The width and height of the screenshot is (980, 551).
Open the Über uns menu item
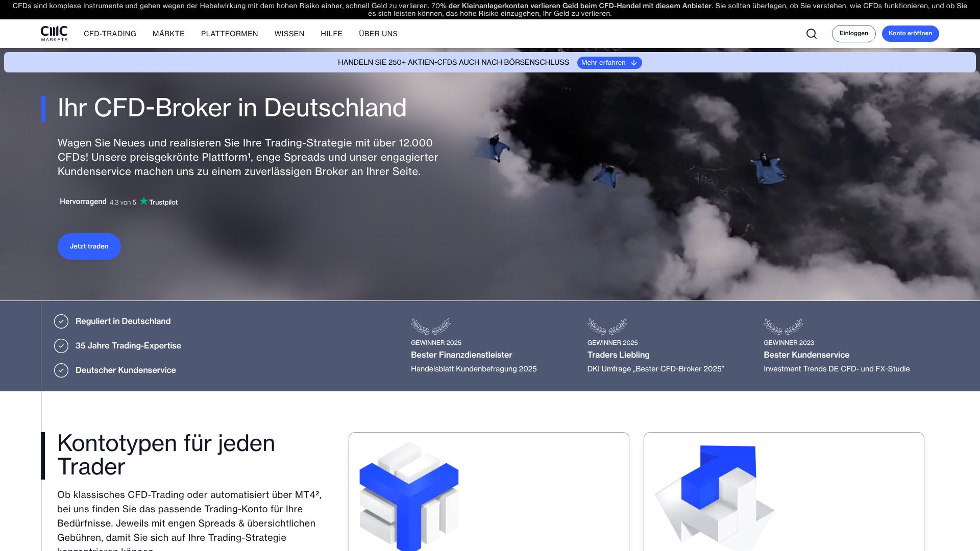pos(378,34)
